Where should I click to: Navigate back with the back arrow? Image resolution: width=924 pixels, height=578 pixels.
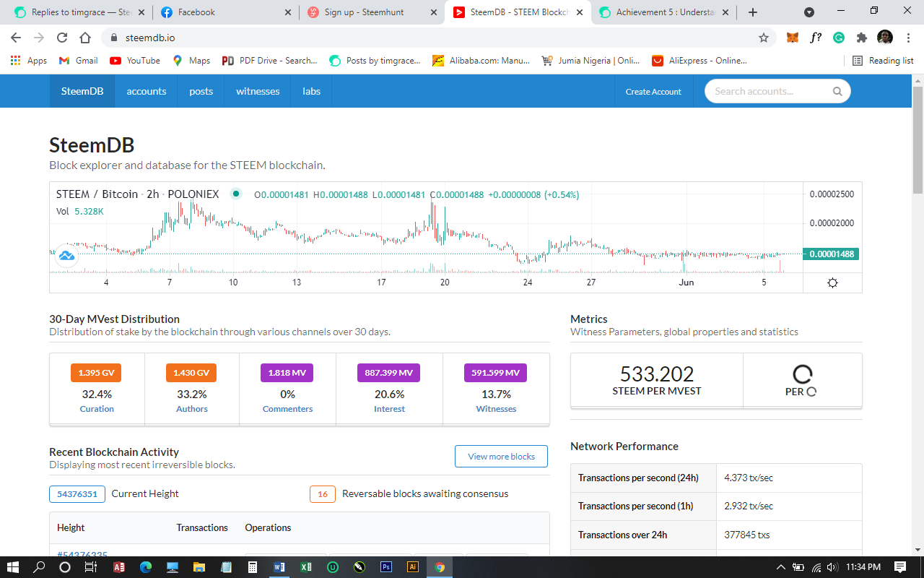point(16,38)
